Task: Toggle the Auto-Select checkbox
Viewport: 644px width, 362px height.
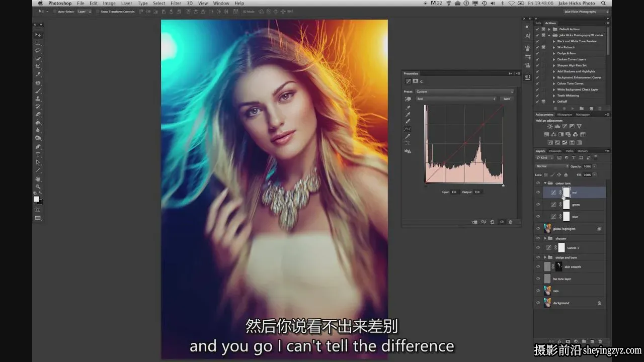Action: (55, 12)
